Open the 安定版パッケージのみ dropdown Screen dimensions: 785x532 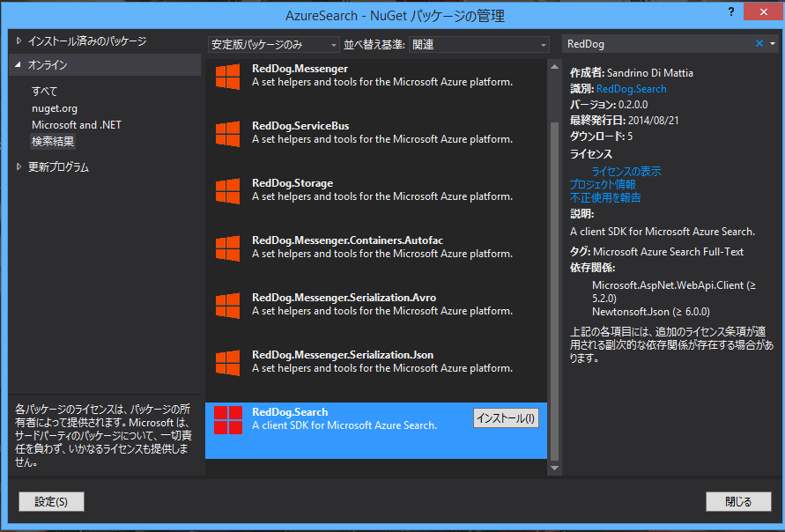(273, 45)
